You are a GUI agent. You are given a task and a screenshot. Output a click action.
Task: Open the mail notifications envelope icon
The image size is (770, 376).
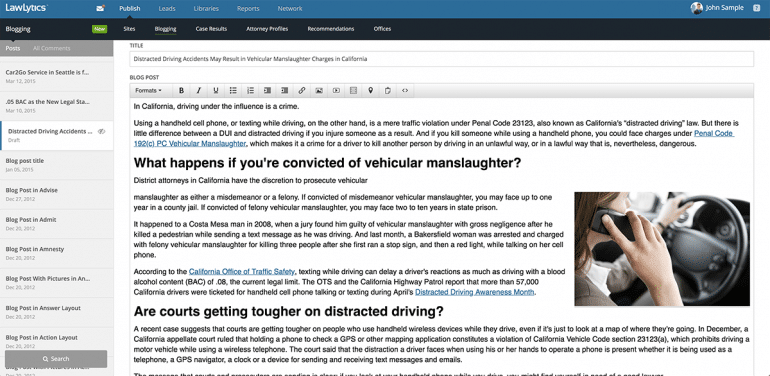101,8
